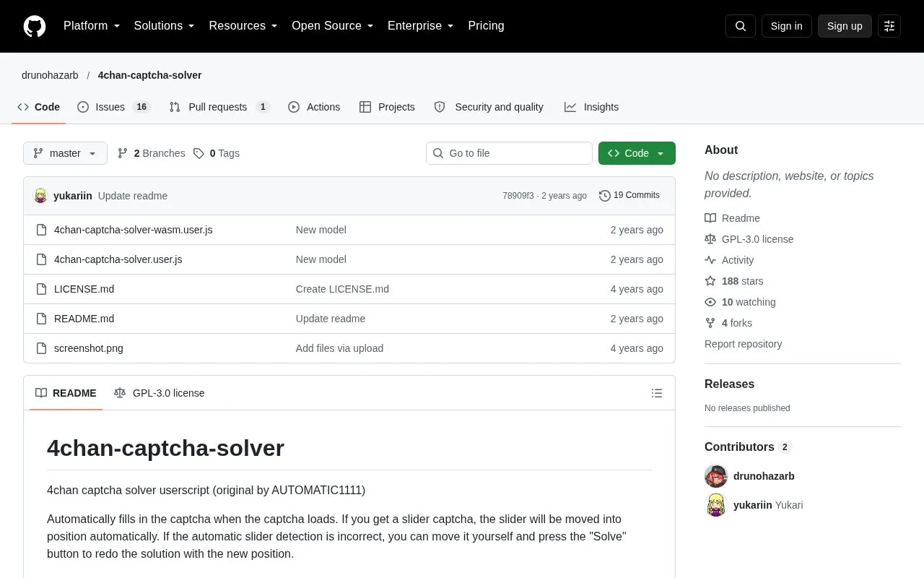Screen dimensions: 924x578
Task: Click the fork icon beside 4 forks
Action: tap(710, 323)
